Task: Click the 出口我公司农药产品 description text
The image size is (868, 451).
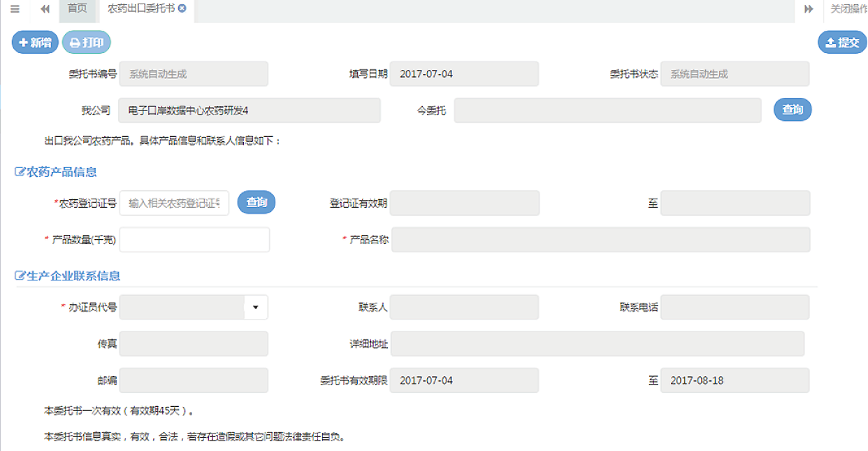Action: click(x=162, y=141)
